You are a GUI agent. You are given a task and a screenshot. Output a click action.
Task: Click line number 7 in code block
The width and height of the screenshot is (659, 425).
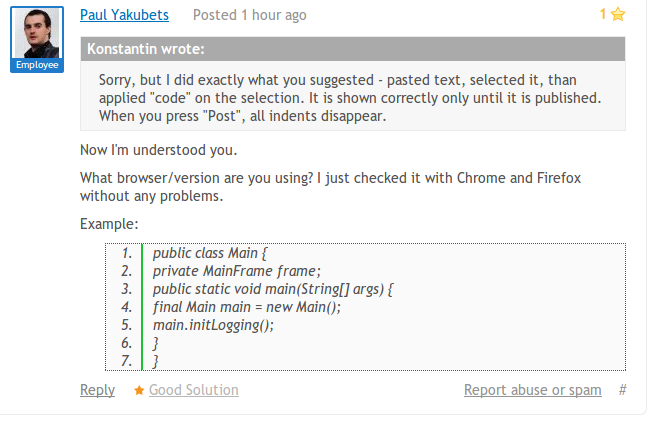pyautogui.click(x=126, y=360)
